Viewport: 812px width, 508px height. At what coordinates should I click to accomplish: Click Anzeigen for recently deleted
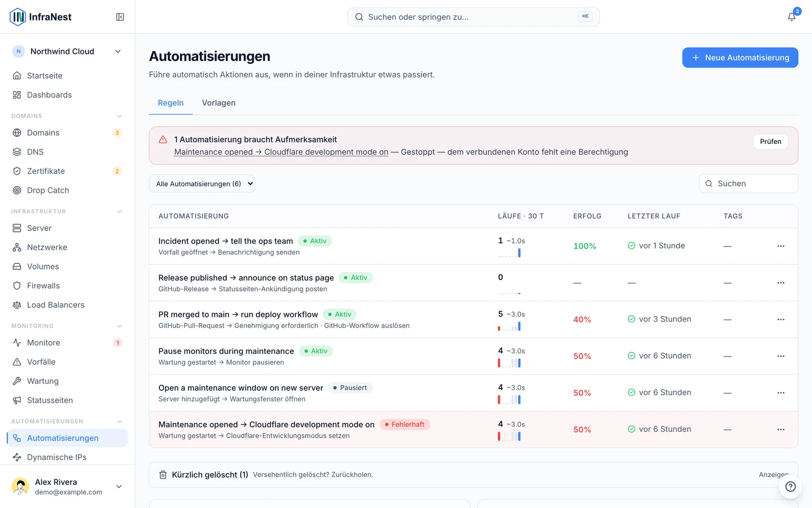point(774,475)
